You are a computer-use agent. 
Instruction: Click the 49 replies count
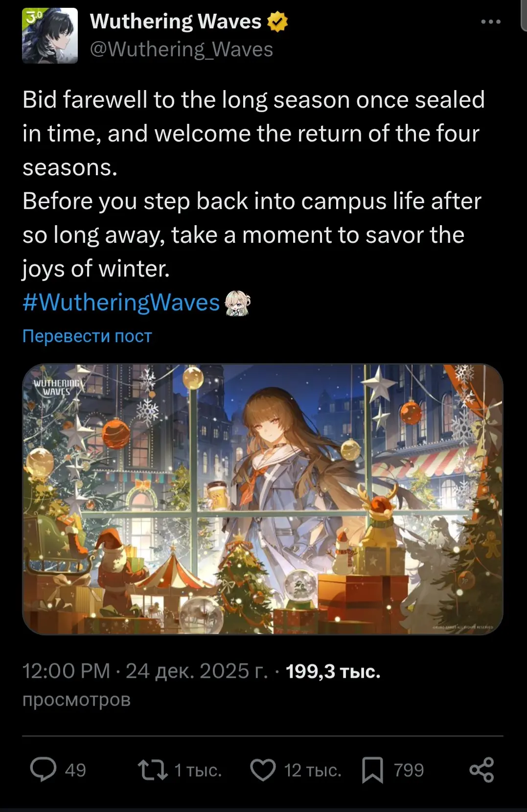(x=75, y=770)
